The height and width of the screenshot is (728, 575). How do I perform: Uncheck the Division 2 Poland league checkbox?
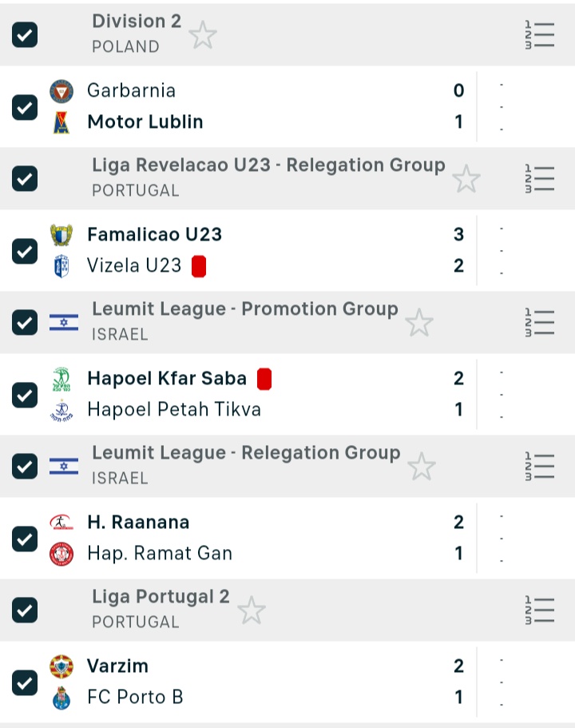(x=25, y=35)
